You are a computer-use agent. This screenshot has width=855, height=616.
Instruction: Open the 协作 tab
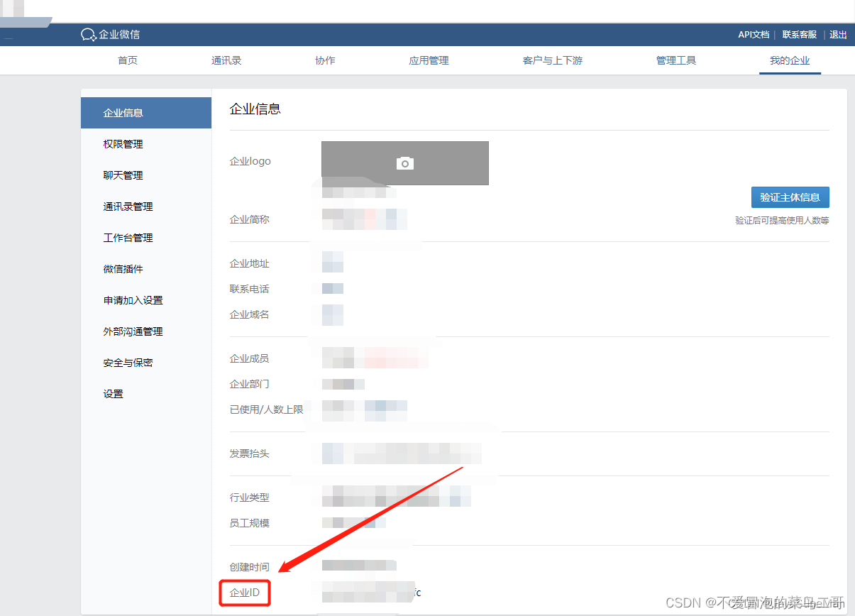[x=325, y=61]
